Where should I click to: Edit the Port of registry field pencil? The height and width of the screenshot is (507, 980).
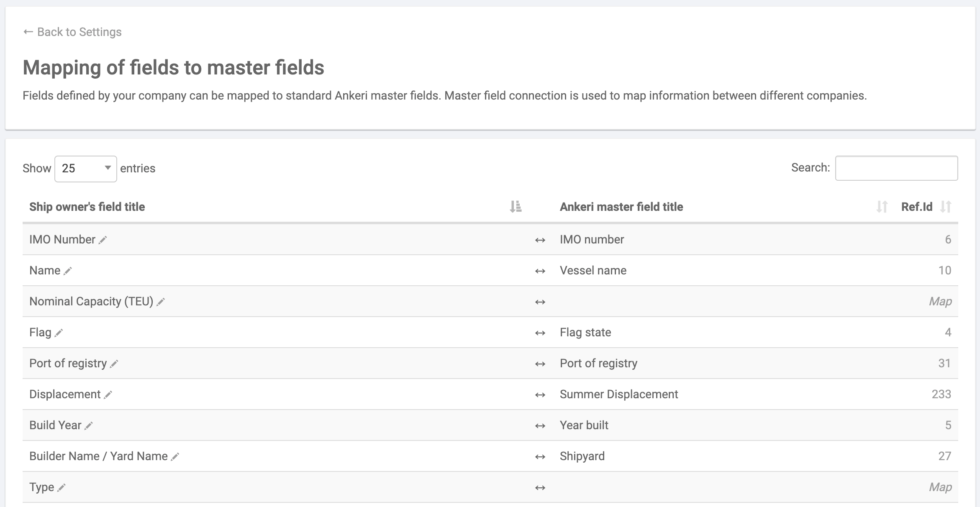coord(114,364)
